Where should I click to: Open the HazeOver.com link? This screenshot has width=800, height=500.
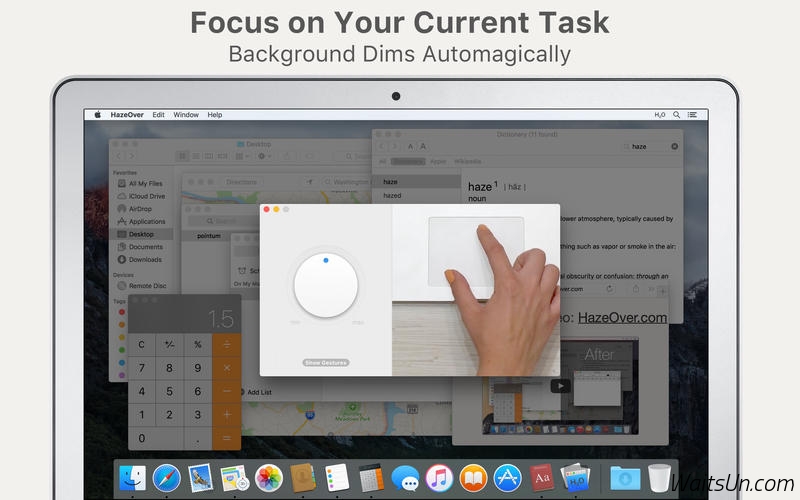[622, 317]
